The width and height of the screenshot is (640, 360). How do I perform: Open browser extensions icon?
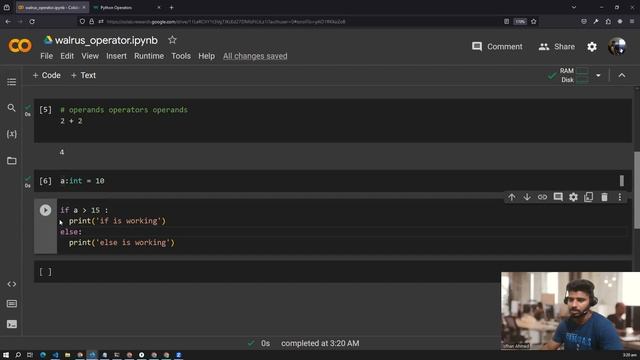pyautogui.click(x=608, y=21)
